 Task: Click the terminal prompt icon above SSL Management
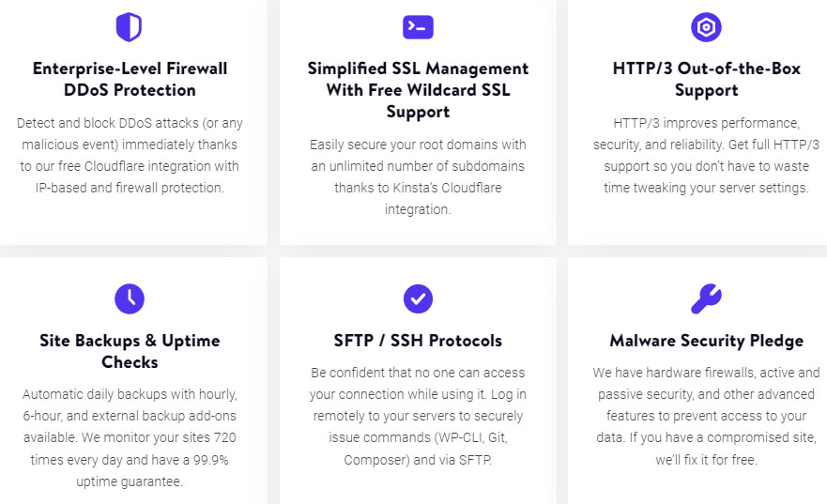coord(418,27)
